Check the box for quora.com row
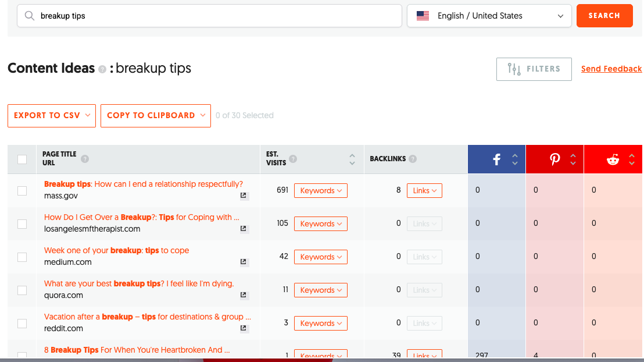Image resolution: width=644 pixels, height=362 pixels. 22,290
